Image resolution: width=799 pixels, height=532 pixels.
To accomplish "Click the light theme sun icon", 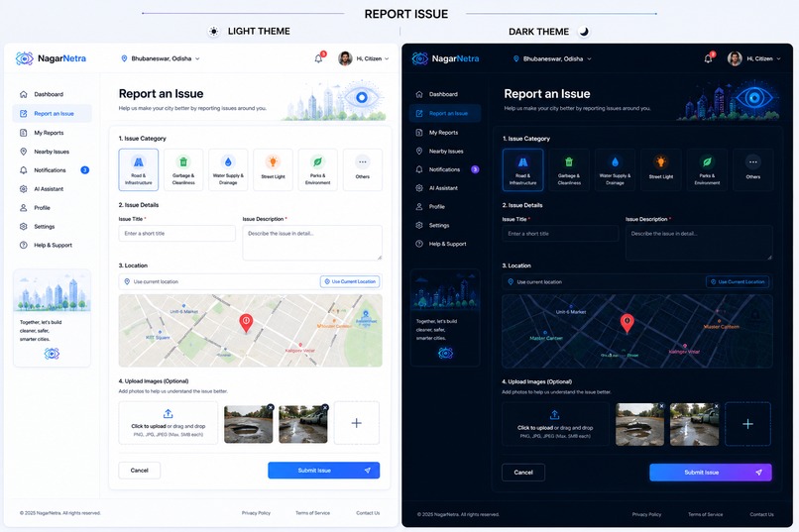I will (x=214, y=32).
